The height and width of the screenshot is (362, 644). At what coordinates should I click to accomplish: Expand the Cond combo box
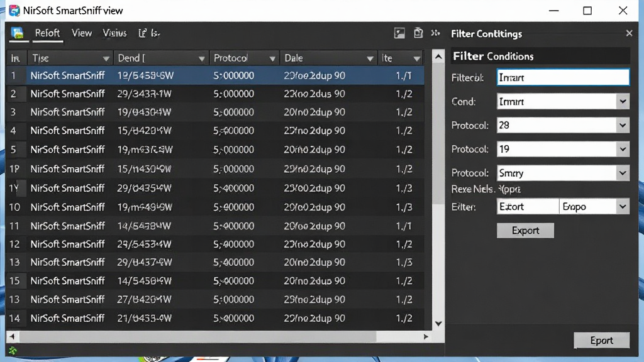[x=623, y=101]
